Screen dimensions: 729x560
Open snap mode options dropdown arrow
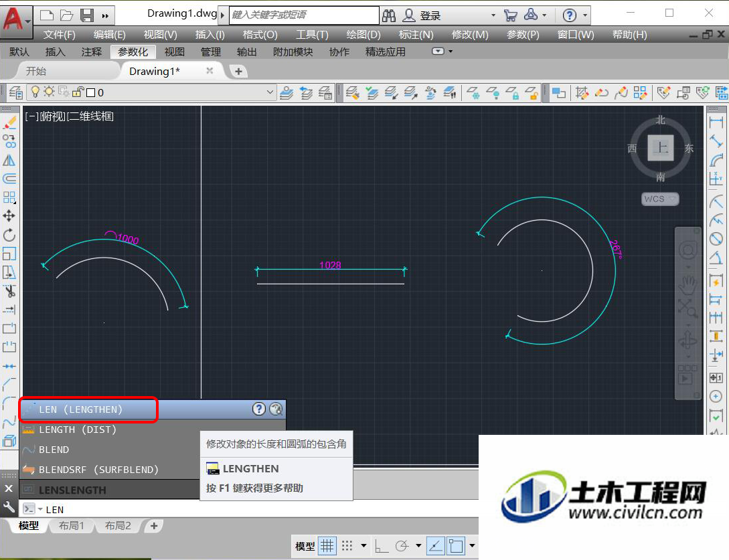(x=363, y=545)
